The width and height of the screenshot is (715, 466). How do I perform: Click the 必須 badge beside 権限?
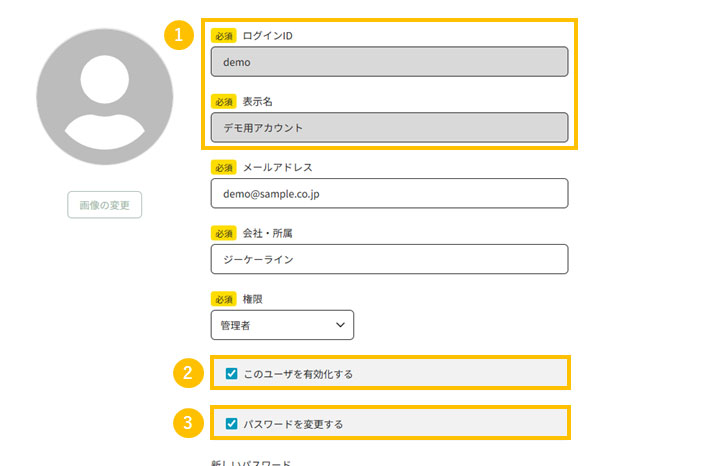pyautogui.click(x=223, y=299)
